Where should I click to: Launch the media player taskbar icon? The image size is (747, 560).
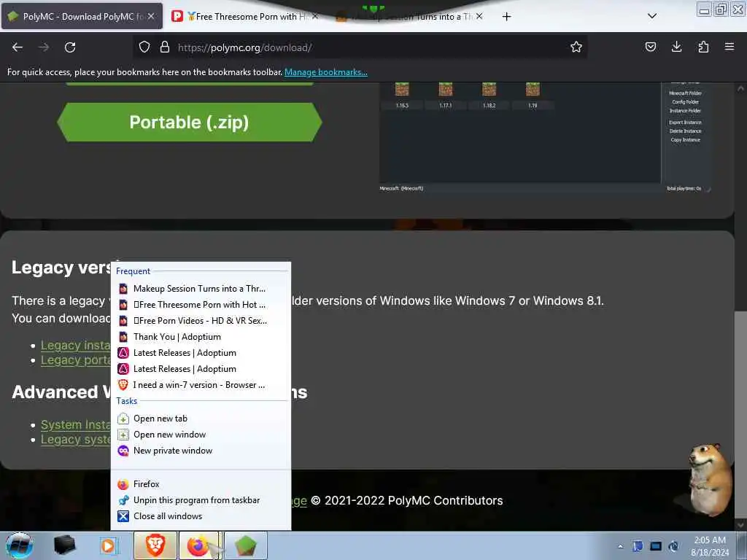(x=108, y=545)
